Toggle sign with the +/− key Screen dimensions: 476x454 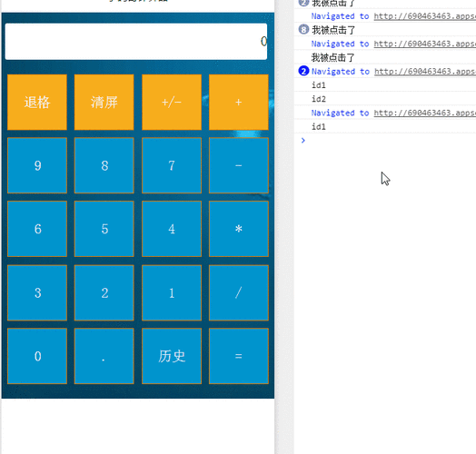coord(172,103)
